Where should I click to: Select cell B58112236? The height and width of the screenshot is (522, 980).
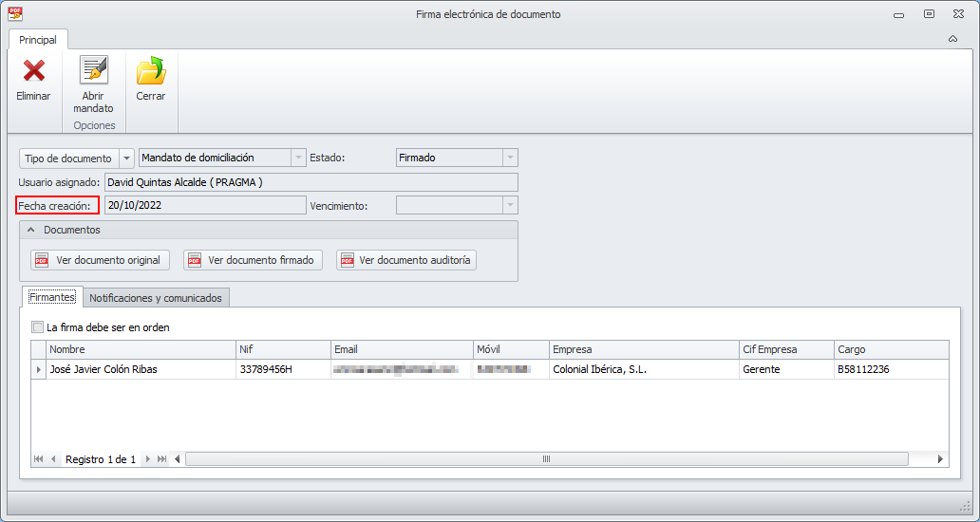tap(892, 369)
